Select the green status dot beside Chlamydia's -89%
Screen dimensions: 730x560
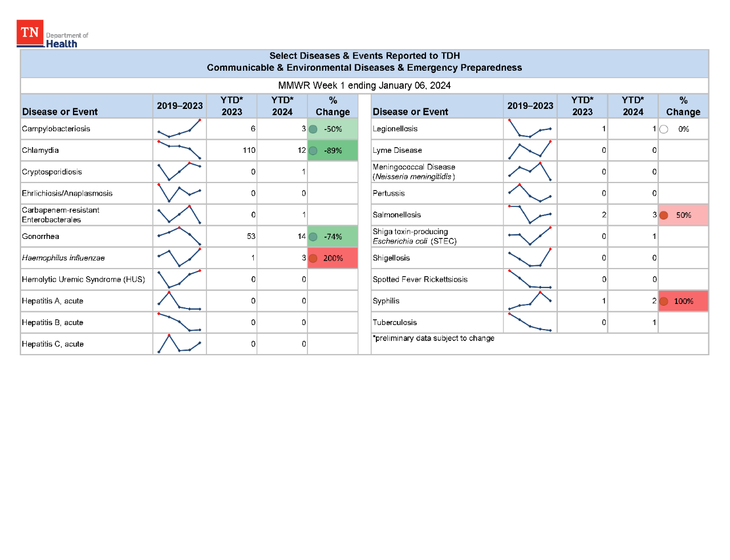point(313,151)
